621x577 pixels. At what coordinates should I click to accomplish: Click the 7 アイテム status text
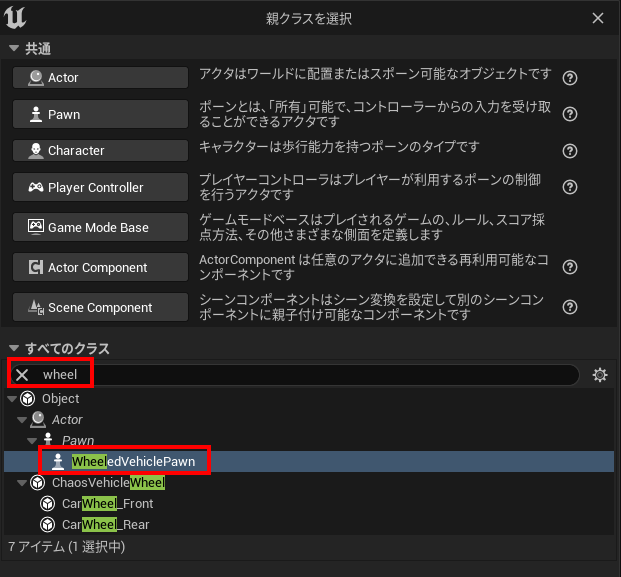pos(67,547)
